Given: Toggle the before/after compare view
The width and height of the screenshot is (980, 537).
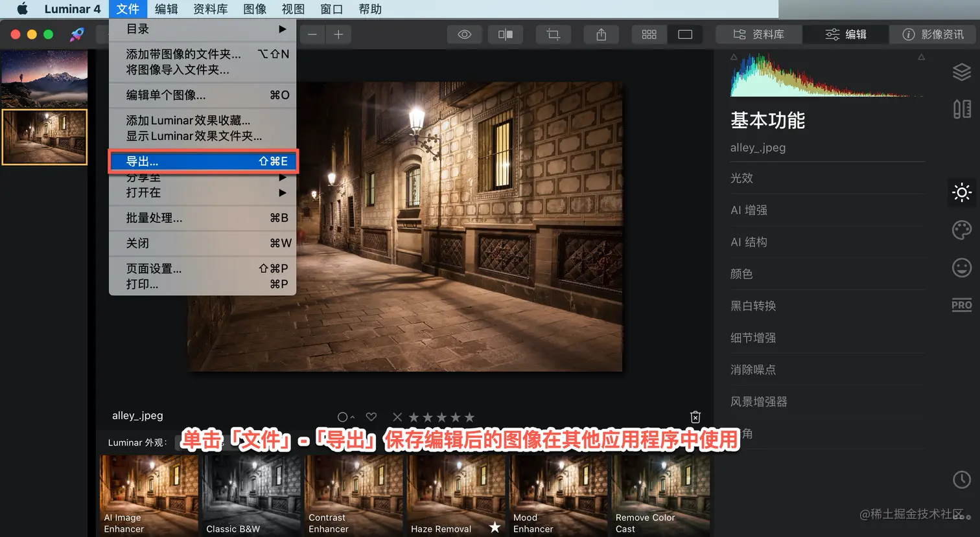Looking at the screenshot, I should click(x=506, y=34).
